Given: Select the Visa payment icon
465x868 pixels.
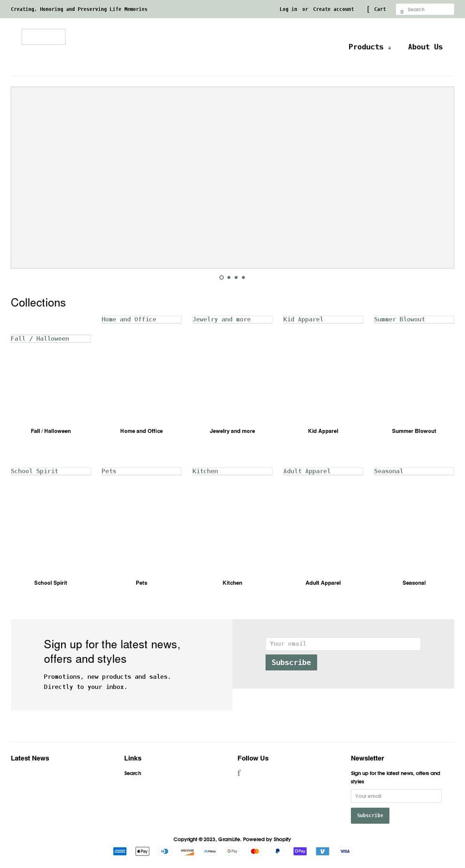Looking at the screenshot, I should 345,851.
